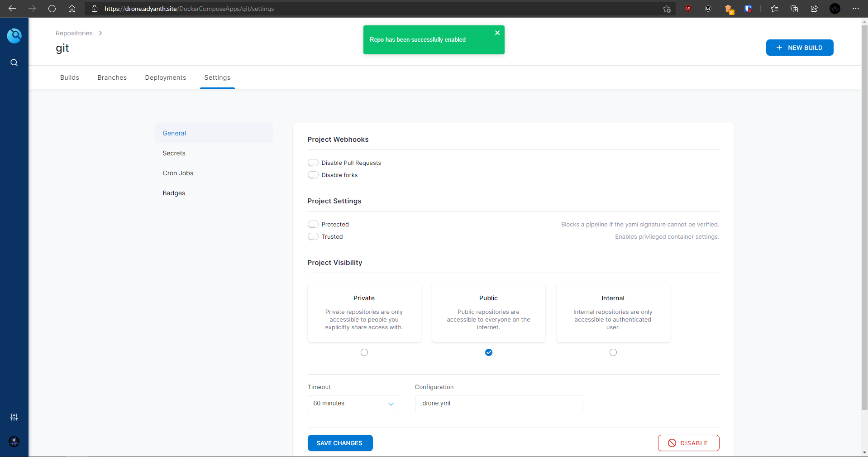868x457 pixels.
Task: Toggle Disable Pull Requests switch
Action: [313, 163]
